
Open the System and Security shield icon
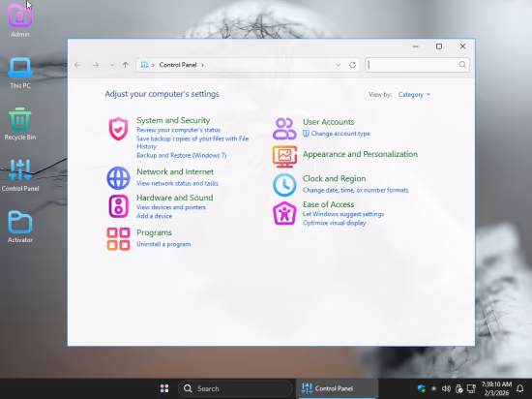tap(118, 129)
